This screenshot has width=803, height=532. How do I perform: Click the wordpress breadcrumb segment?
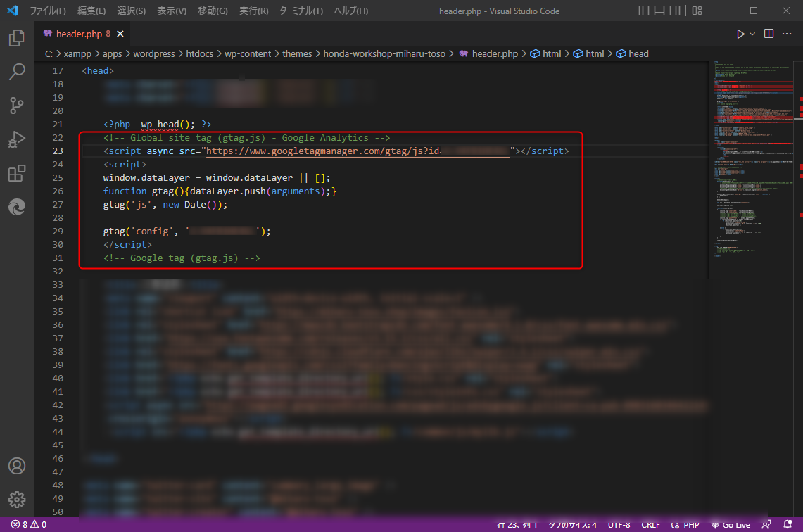[153, 53]
